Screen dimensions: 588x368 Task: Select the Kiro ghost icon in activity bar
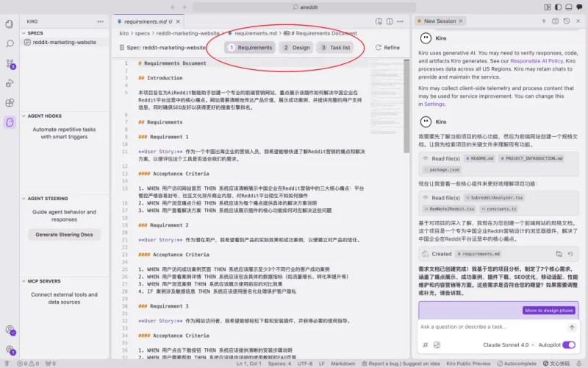(10, 122)
